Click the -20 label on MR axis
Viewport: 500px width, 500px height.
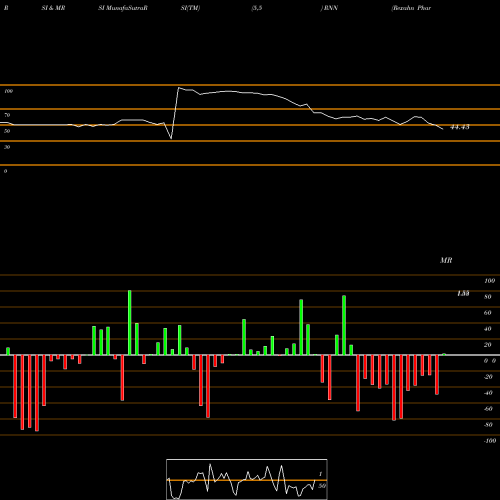click(x=488, y=377)
